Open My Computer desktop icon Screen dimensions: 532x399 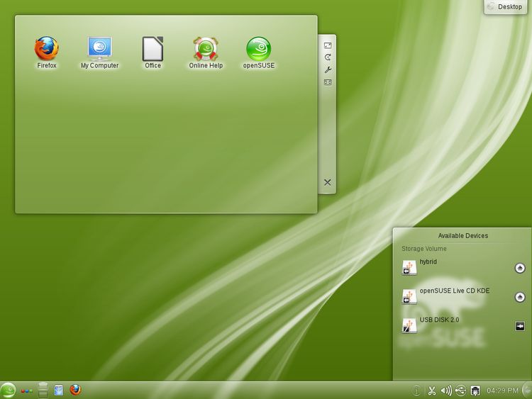pyautogui.click(x=99, y=49)
